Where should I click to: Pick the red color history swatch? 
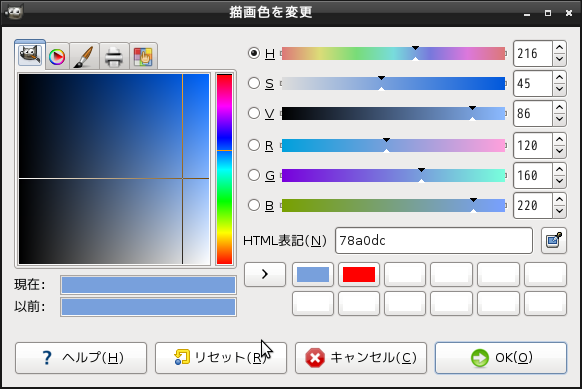pyautogui.click(x=359, y=274)
